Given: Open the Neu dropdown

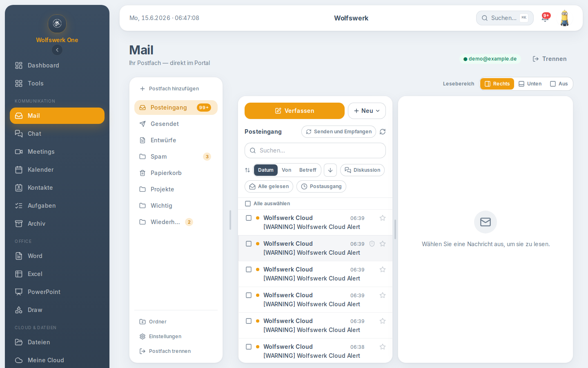Looking at the screenshot, I should 367,111.
